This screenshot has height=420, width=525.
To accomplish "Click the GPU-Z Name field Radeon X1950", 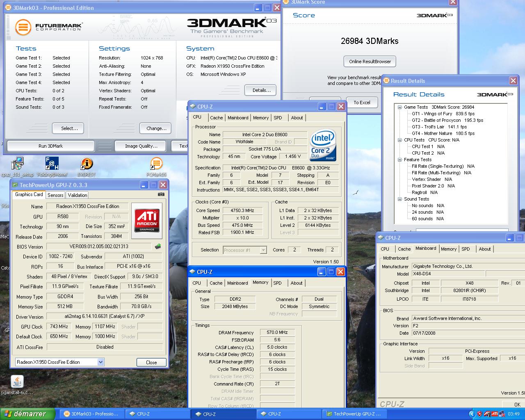I will (87, 206).
